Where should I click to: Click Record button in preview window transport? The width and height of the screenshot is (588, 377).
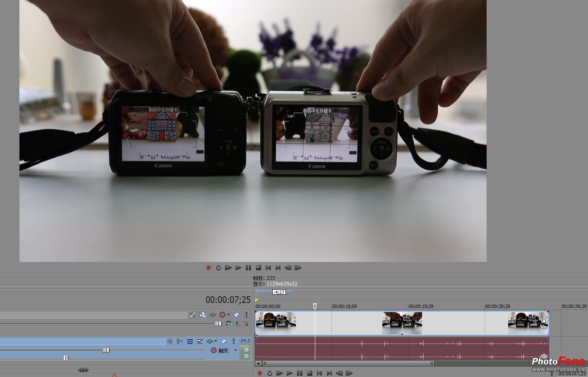point(209,268)
